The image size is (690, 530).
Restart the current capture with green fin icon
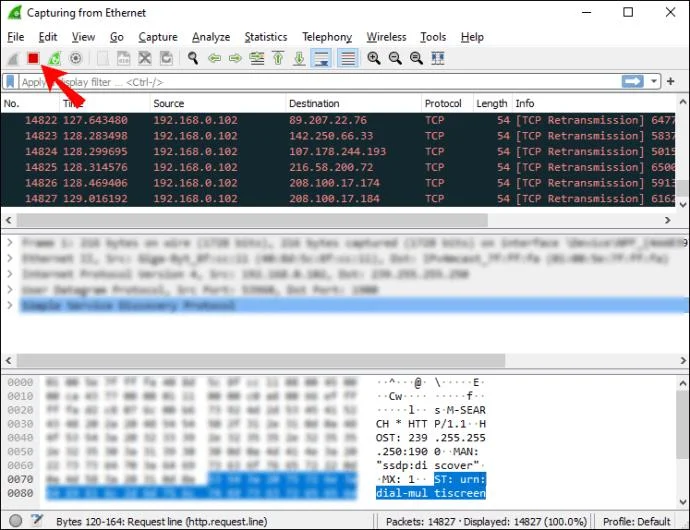point(55,58)
